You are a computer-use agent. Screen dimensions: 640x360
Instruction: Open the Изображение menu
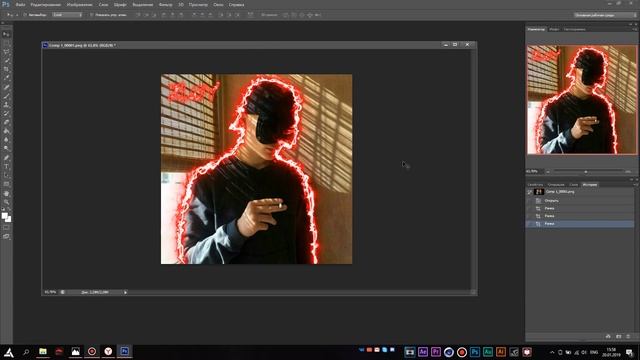(x=80, y=4)
